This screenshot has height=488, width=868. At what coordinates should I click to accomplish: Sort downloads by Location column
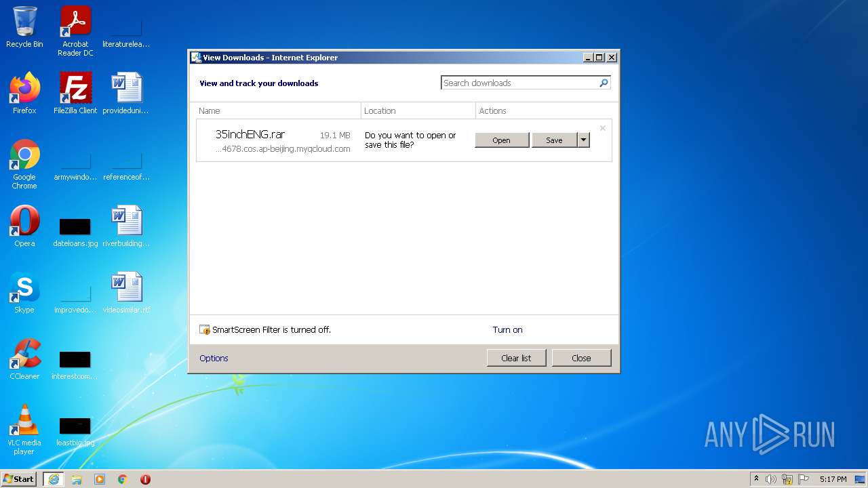click(x=418, y=110)
